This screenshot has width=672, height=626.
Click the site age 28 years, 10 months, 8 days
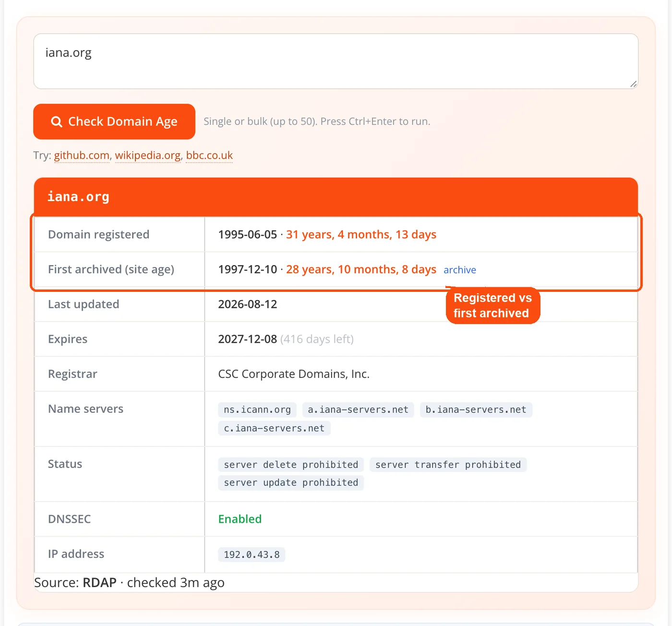[361, 269]
